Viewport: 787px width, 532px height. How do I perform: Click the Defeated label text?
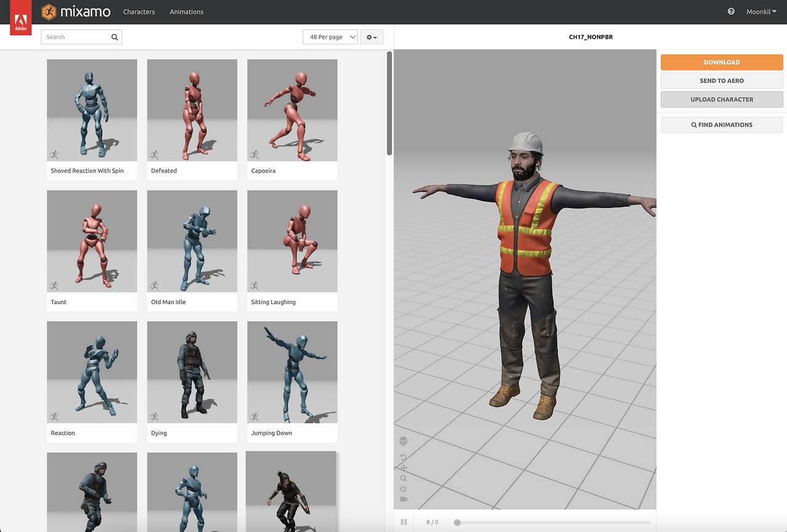pyautogui.click(x=164, y=171)
